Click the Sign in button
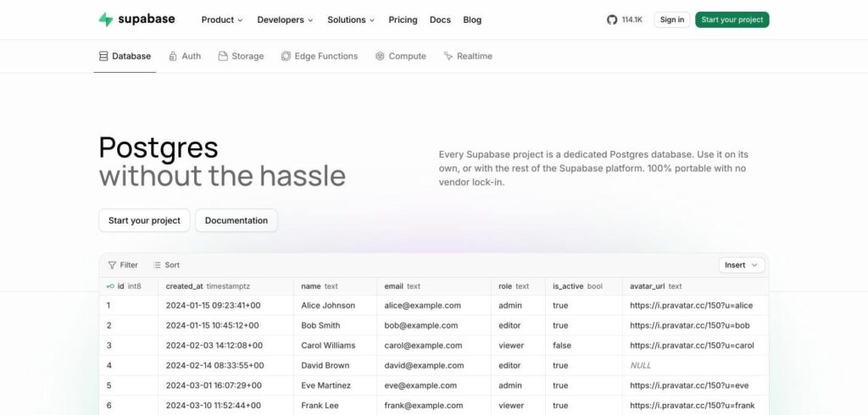This screenshot has width=868, height=415. click(x=672, y=19)
